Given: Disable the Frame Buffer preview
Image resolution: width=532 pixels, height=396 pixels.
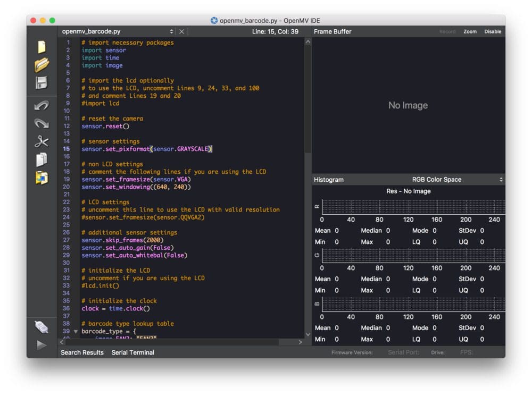Looking at the screenshot, I should 492,31.
